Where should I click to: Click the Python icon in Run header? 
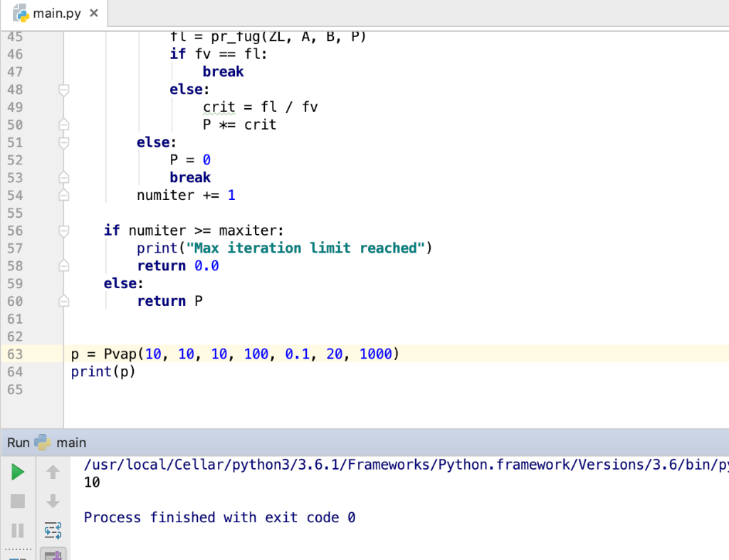click(42, 443)
